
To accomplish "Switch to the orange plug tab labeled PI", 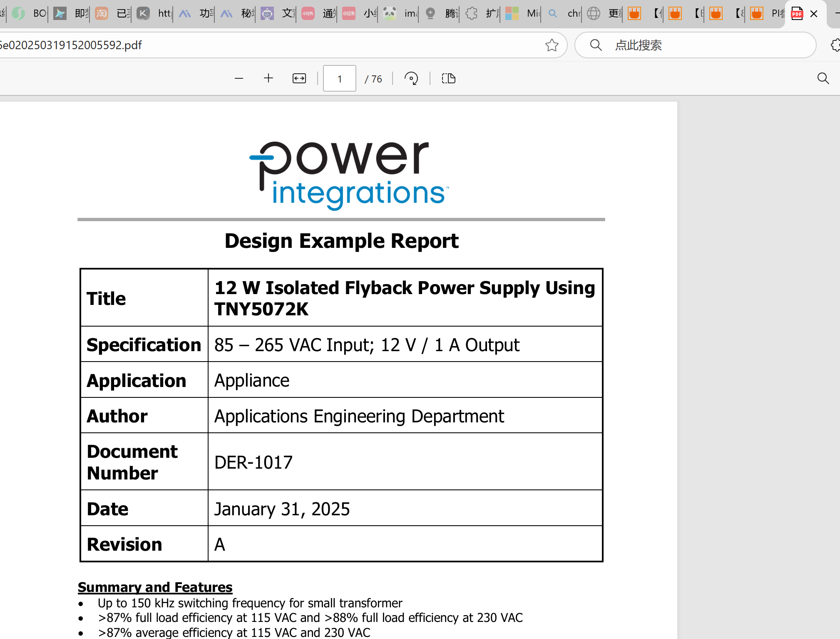I will pyautogui.click(x=767, y=13).
